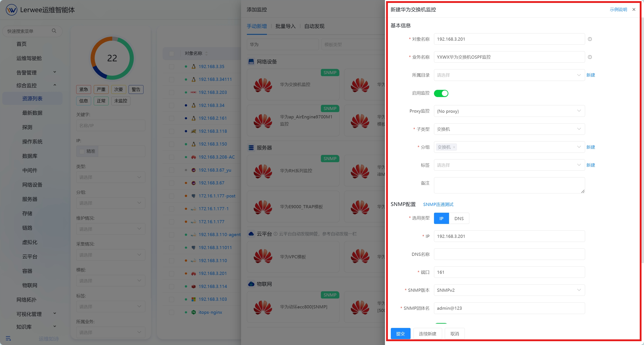
Task: Switch to the 自动发现 tab
Action: [314, 26]
